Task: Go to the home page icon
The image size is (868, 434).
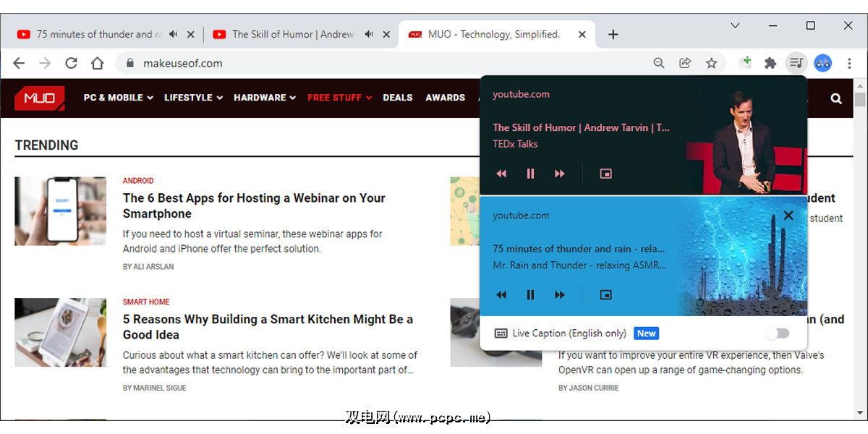Action: (97, 63)
